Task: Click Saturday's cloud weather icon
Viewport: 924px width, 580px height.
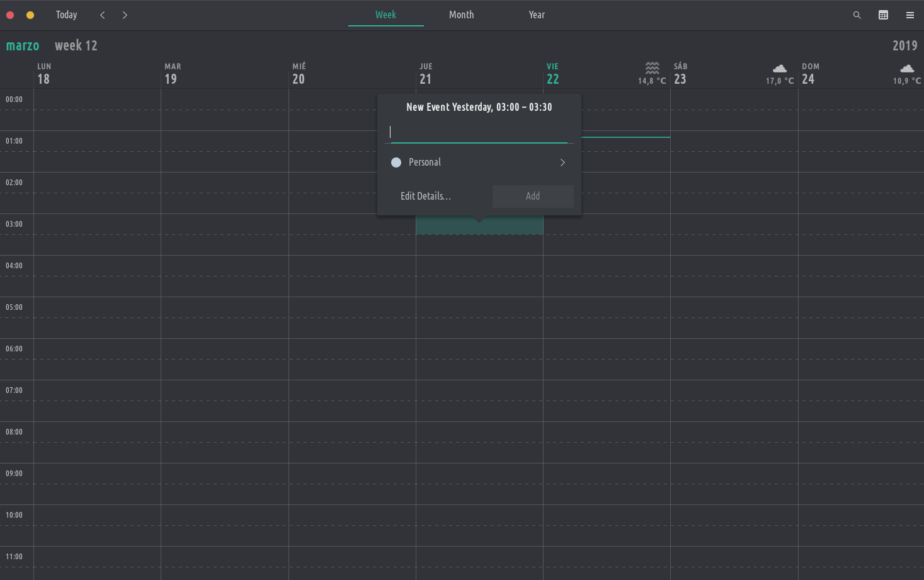Action: coord(779,68)
